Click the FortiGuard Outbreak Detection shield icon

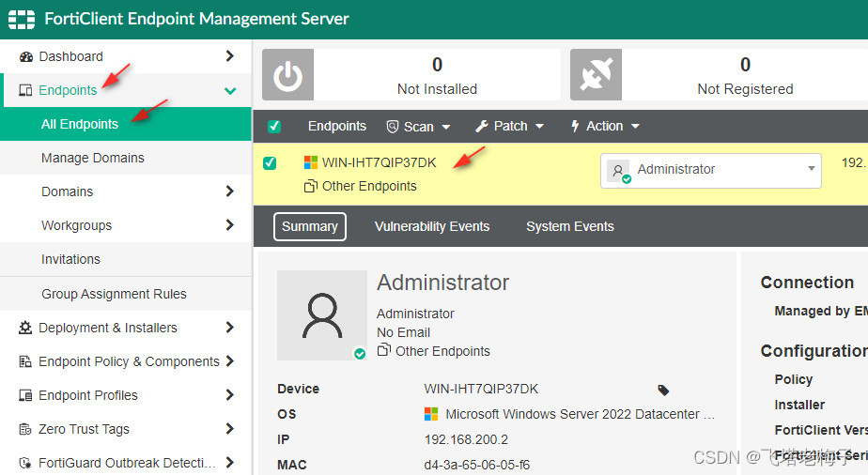(25, 463)
